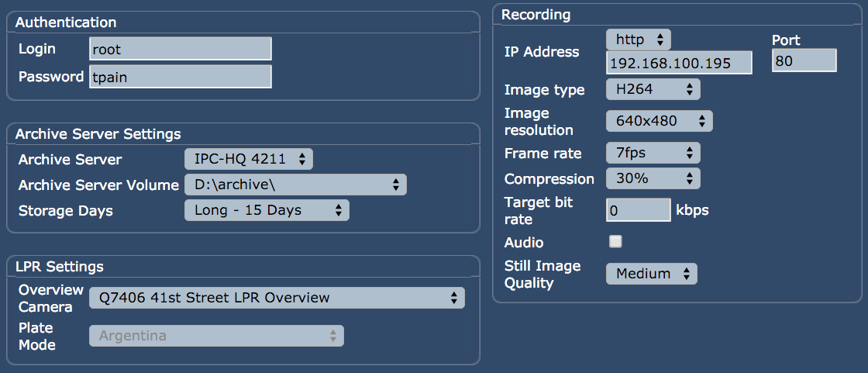Click the Password field containing tpain

(181, 77)
